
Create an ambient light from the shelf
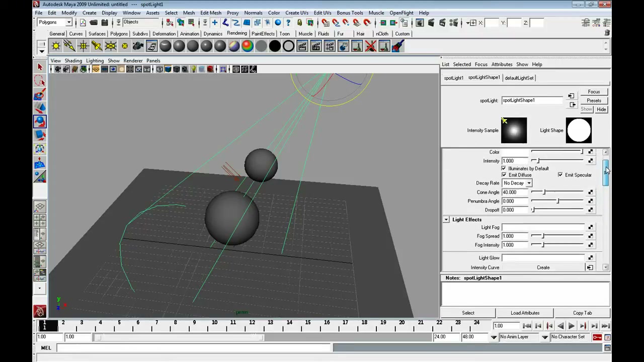[56, 46]
